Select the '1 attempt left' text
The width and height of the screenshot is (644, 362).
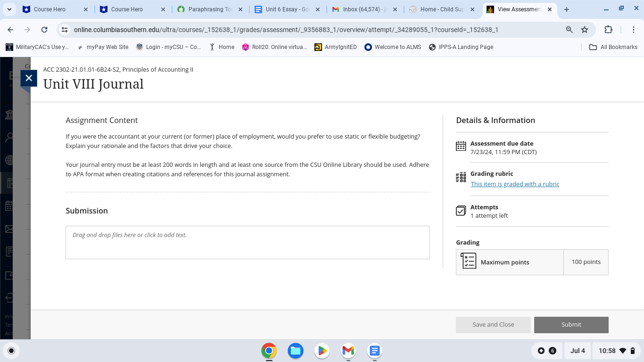pos(489,216)
